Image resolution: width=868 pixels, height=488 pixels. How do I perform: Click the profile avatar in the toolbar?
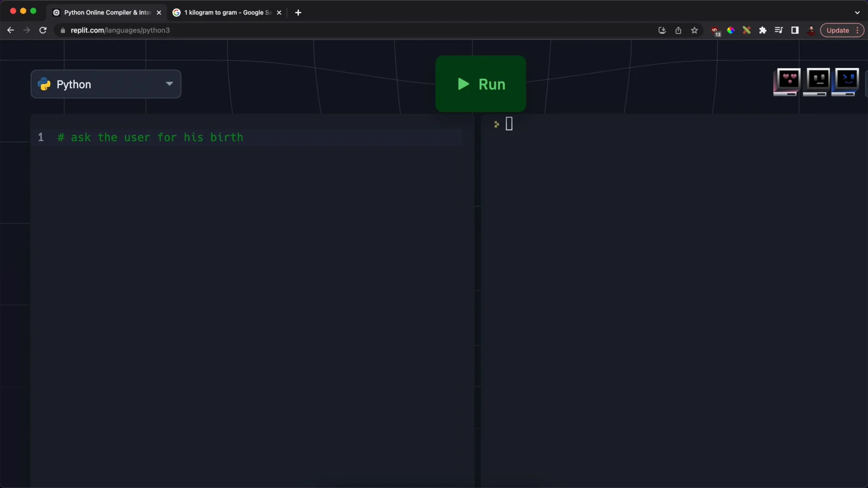pyautogui.click(x=811, y=30)
